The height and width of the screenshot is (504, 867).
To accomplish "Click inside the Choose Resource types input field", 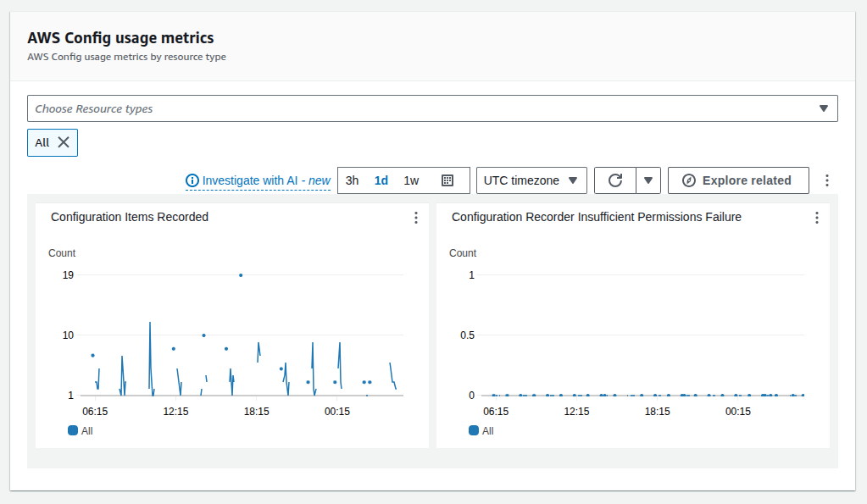I will (x=339, y=108).
